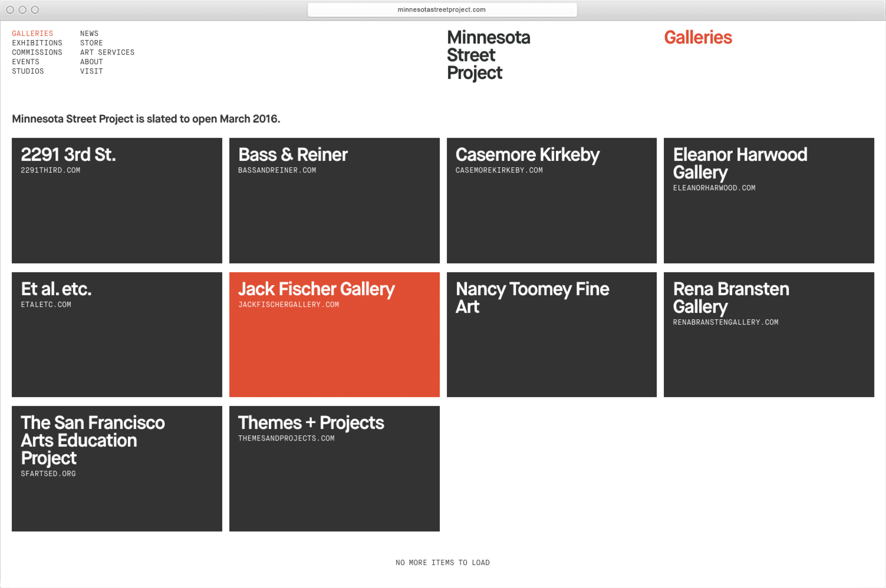Open the Commissions nav item
The image size is (886, 588).
click(x=37, y=52)
